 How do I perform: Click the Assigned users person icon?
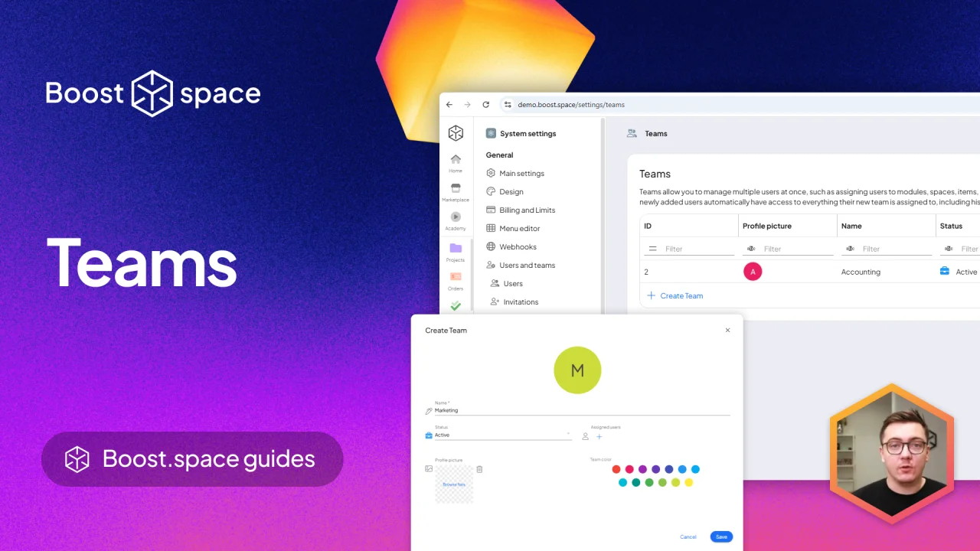[x=585, y=437]
